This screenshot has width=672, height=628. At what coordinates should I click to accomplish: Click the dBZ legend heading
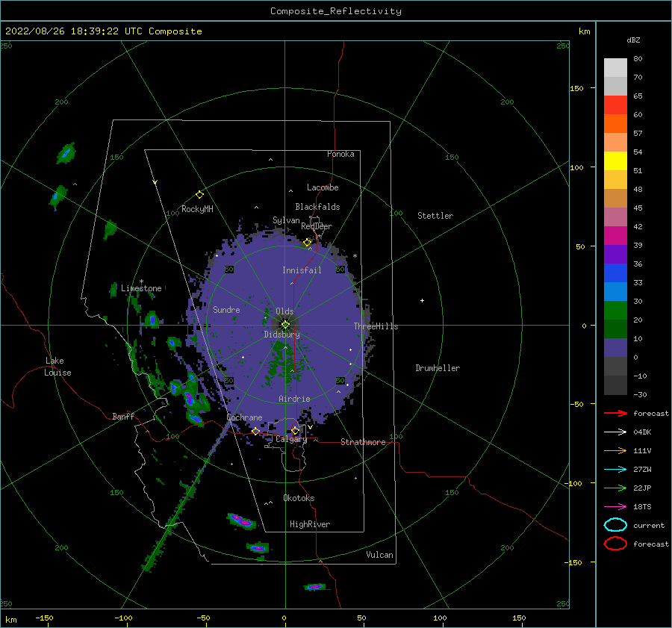(633, 40)
